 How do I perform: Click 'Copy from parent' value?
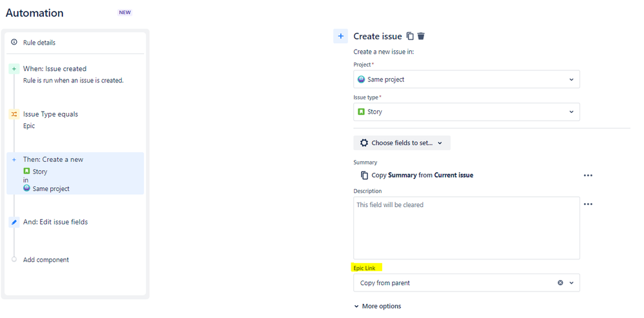385,283
